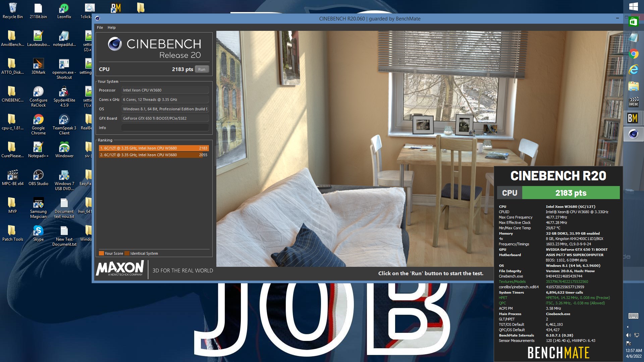Open New Text Document.txt file
The image size is (644, 362).
tap(64, 236)
